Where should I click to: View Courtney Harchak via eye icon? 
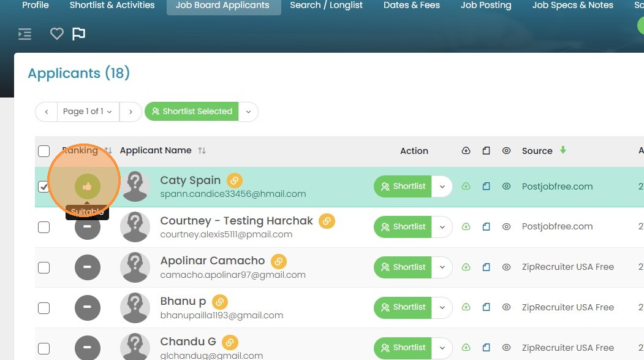click(x=506, y=226)
